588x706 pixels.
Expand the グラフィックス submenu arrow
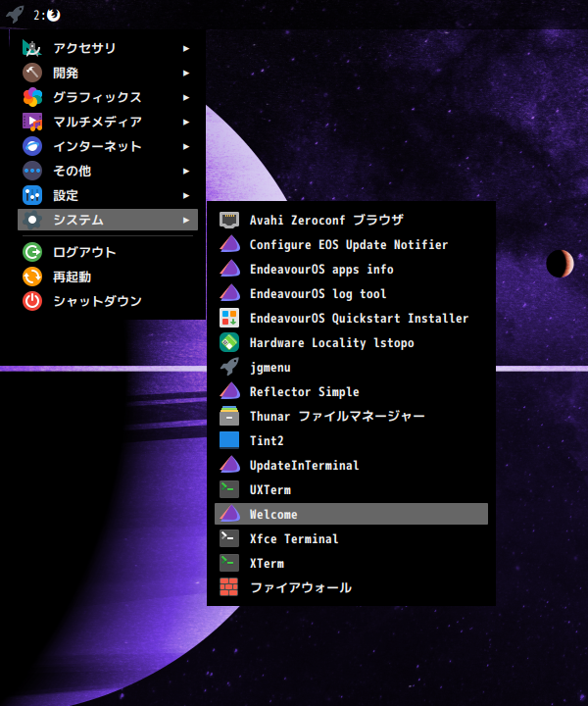[186, 97]
